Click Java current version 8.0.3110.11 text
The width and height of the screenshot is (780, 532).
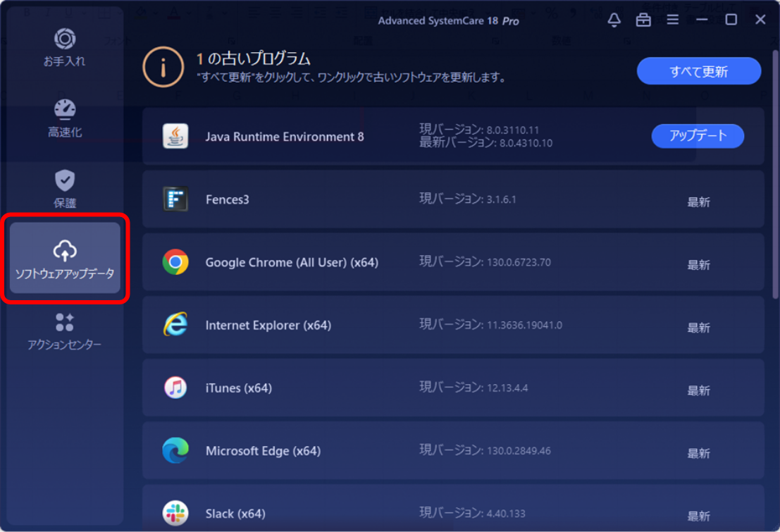point(479,130)
